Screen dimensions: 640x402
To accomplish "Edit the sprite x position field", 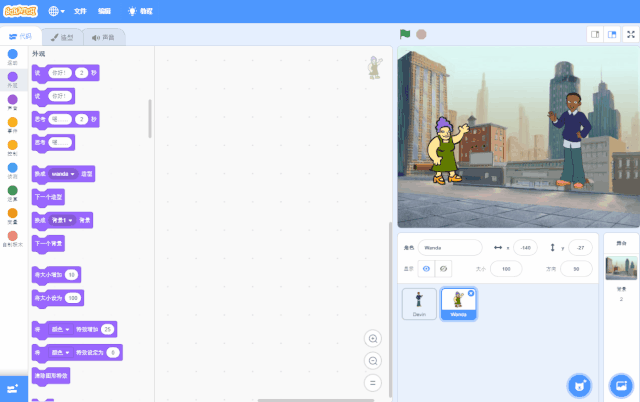I will [525, 248].
